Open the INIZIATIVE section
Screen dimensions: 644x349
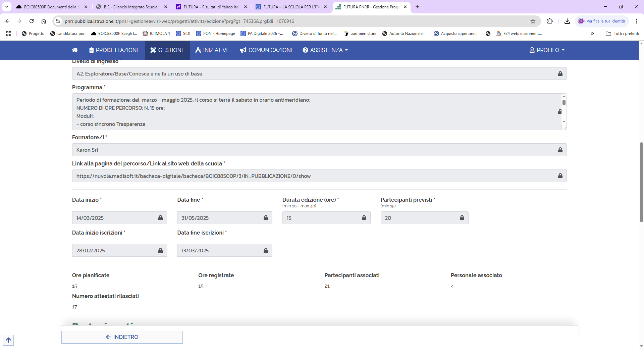pos(212,50)
